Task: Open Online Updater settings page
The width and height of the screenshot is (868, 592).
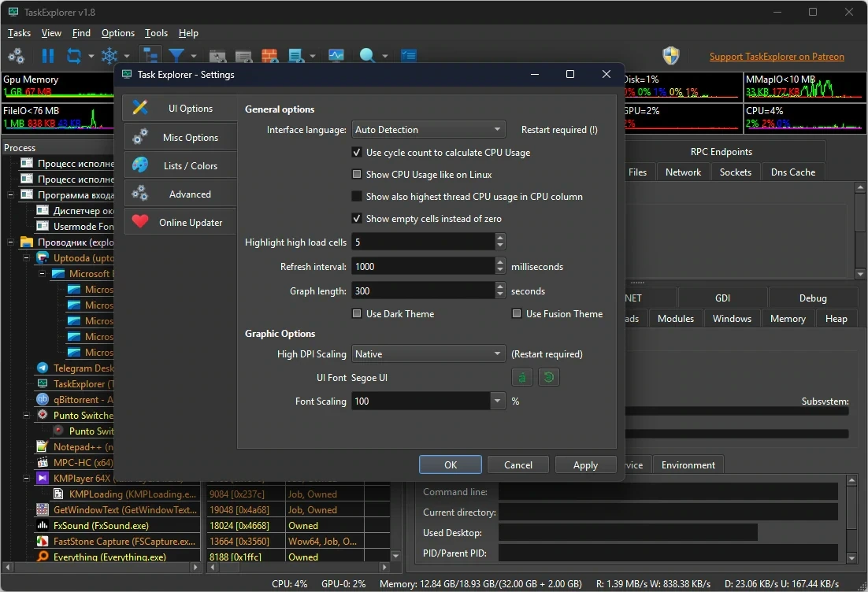Action: [x=180, y=223]
